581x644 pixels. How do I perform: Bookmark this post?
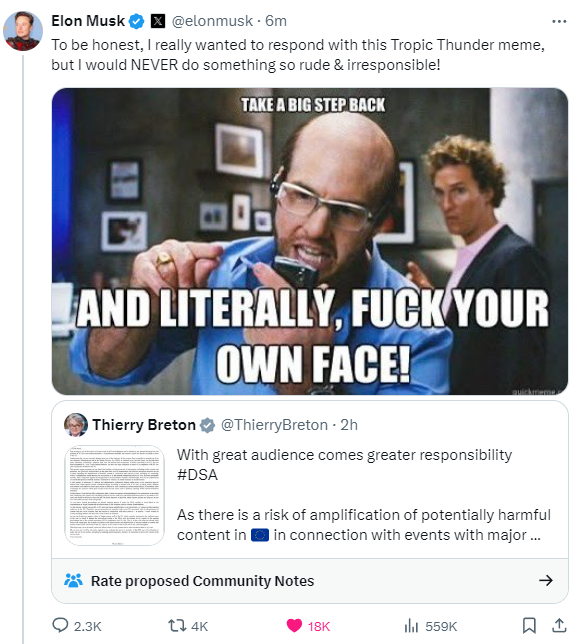(x=529, y=626)
